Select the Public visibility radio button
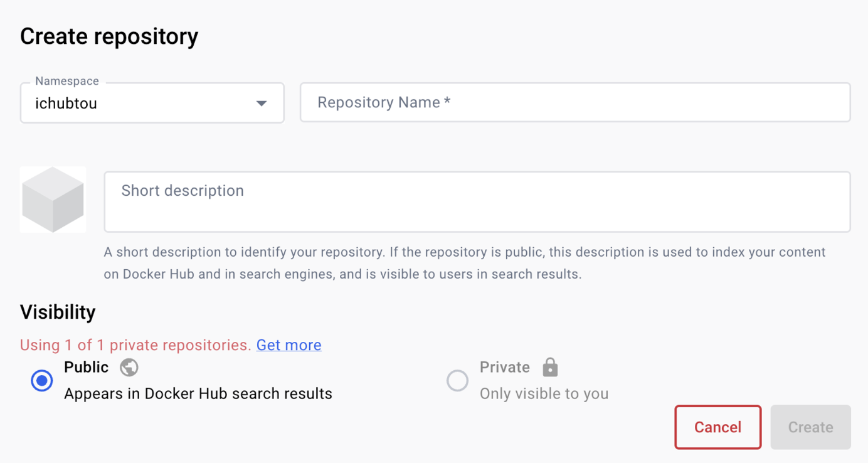 [x=42, y=380]
